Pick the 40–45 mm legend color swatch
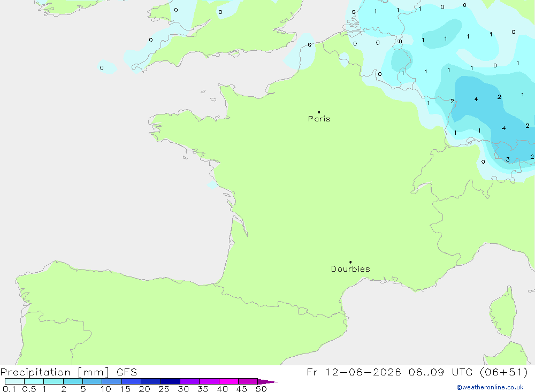535x392 pixels. [x=228, y=381]
